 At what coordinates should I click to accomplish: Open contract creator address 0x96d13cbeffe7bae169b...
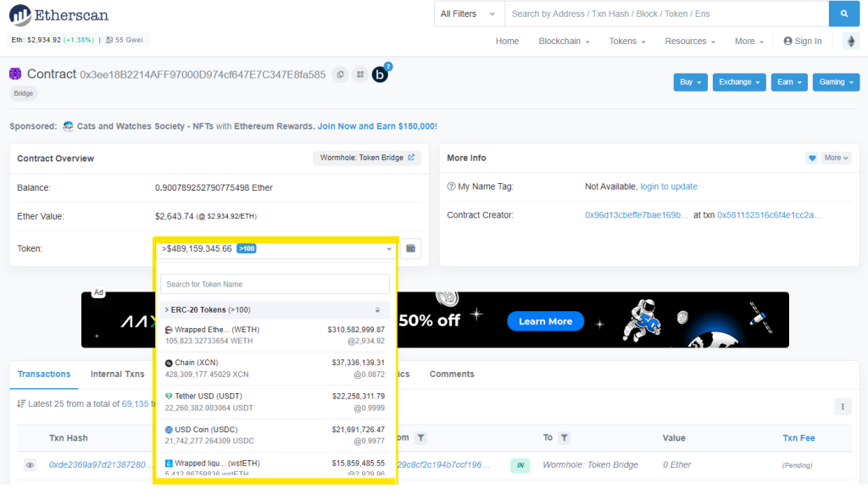tap(637, 215)
